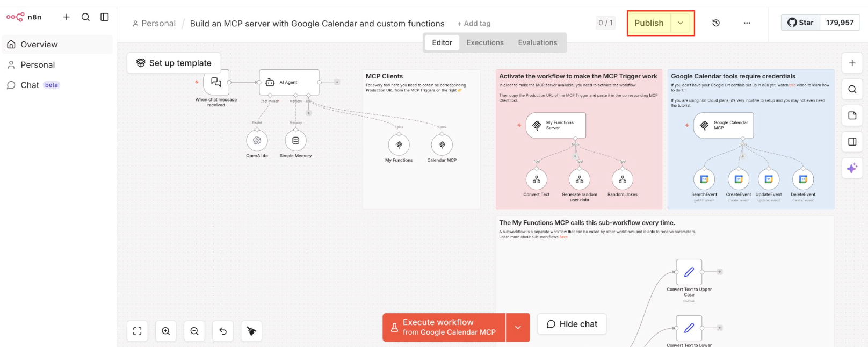Select the When chat message received node
The height and width of the screenshot is (347, 868).
click(216, 82)
